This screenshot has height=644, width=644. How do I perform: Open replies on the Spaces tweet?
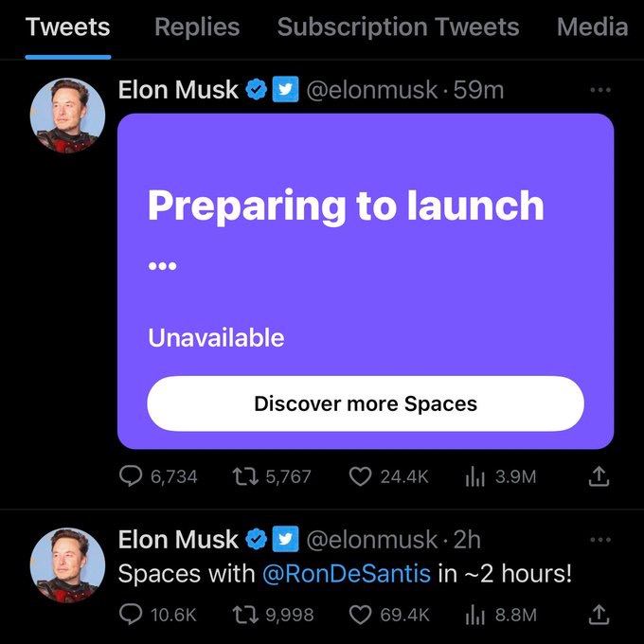point(158,476)
